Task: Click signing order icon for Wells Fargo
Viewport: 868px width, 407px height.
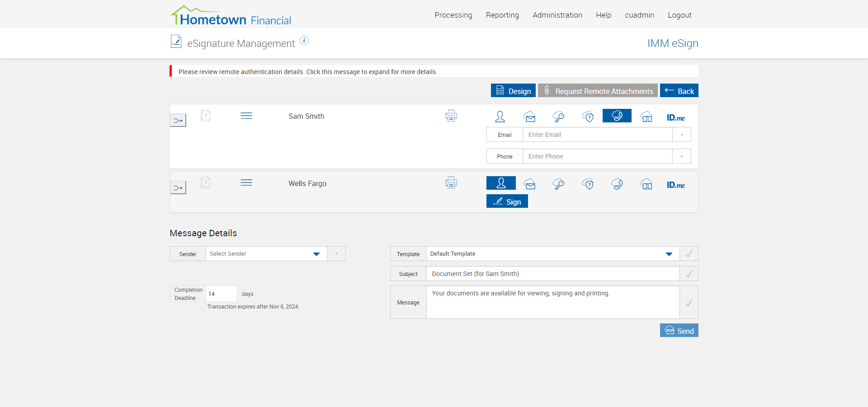Action: click(178, 187)
